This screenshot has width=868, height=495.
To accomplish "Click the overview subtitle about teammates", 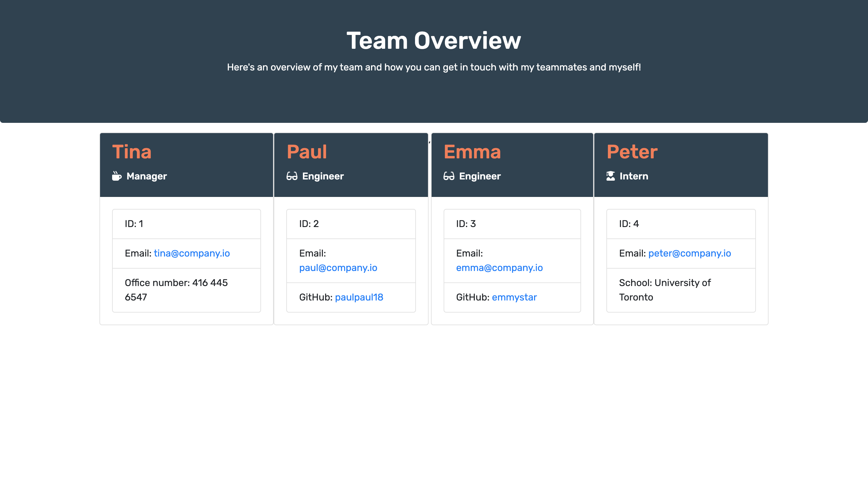I will [x=434, y=67].
